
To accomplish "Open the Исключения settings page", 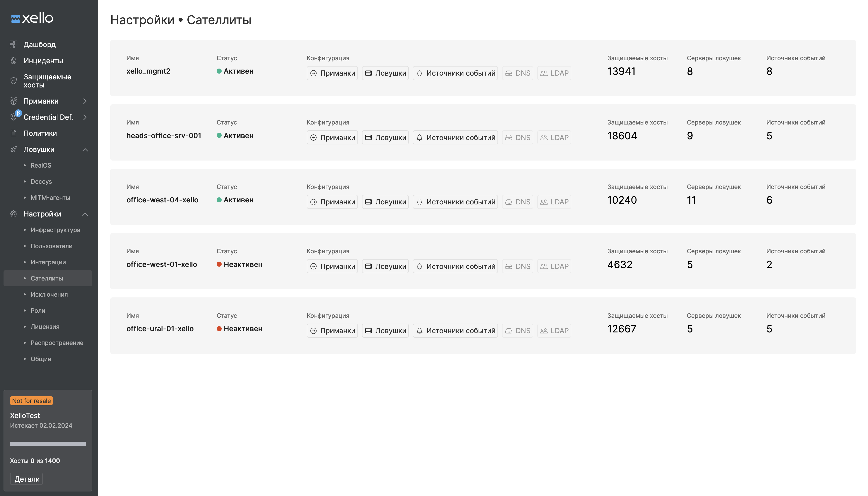I will tap(49, 294).
